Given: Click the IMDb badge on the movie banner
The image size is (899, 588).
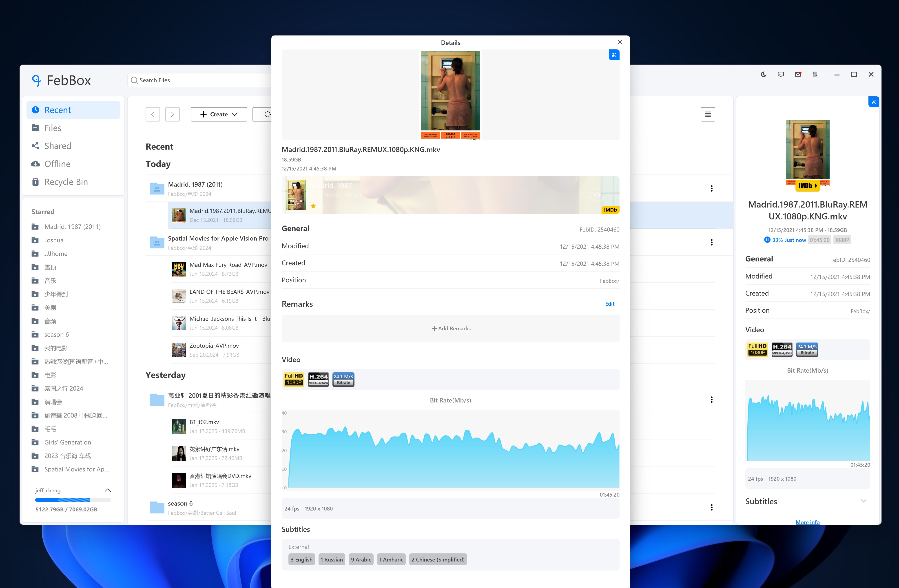Looking at the screenshot, I should pyautogui.click(x=610, y=210).
